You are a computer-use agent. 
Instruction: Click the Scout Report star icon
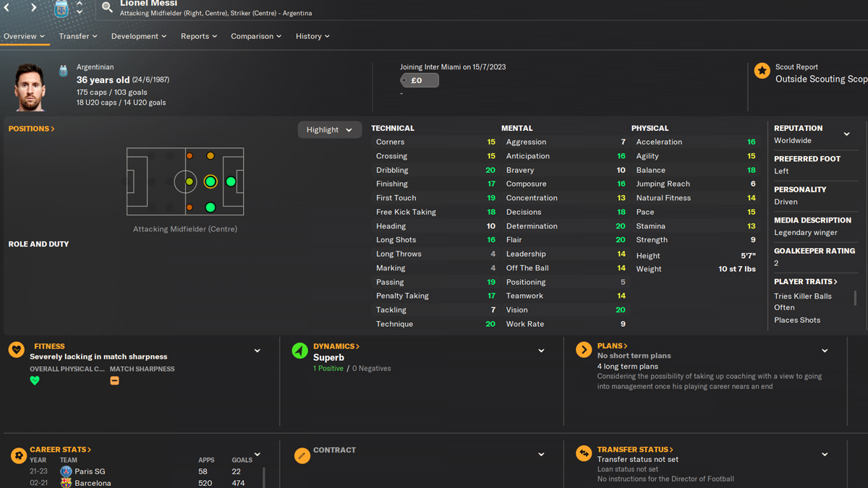tap(762, 70)
